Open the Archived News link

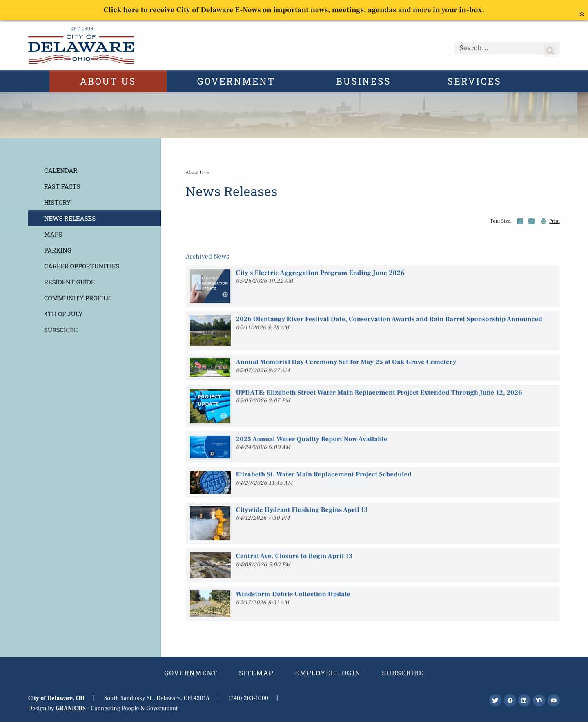(207, 257)
